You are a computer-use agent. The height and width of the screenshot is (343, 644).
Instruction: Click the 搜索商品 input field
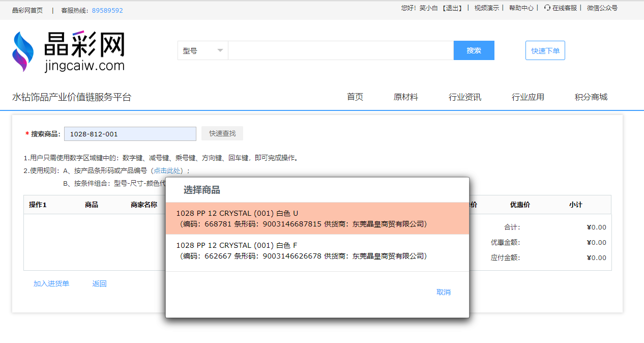[x=130, y=134]
